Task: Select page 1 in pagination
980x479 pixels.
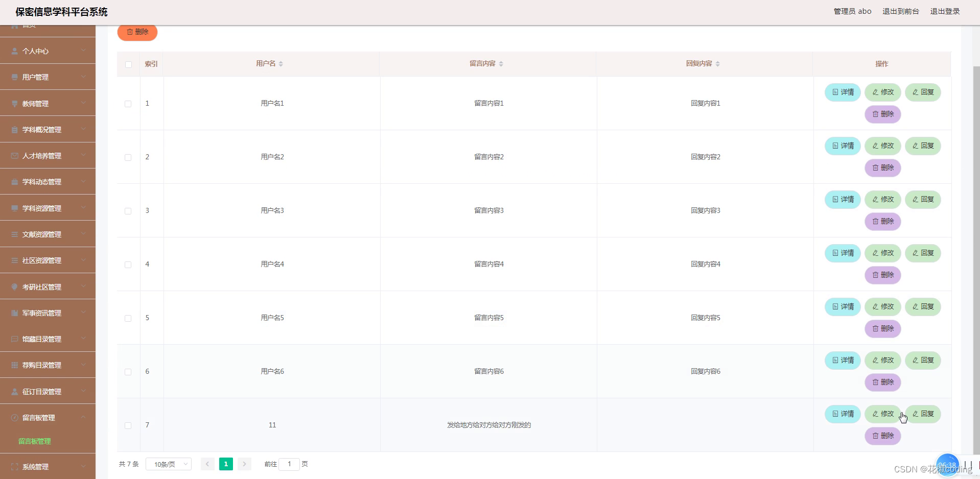Action: (x=226, y=464)
